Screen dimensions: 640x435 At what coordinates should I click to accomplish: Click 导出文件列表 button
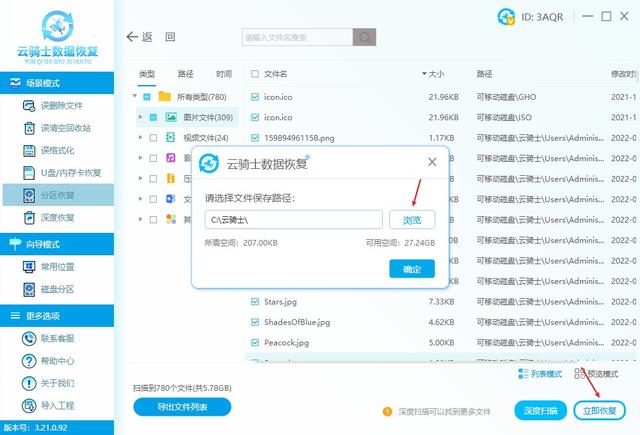pyautogui.click(x=182, y=407)
